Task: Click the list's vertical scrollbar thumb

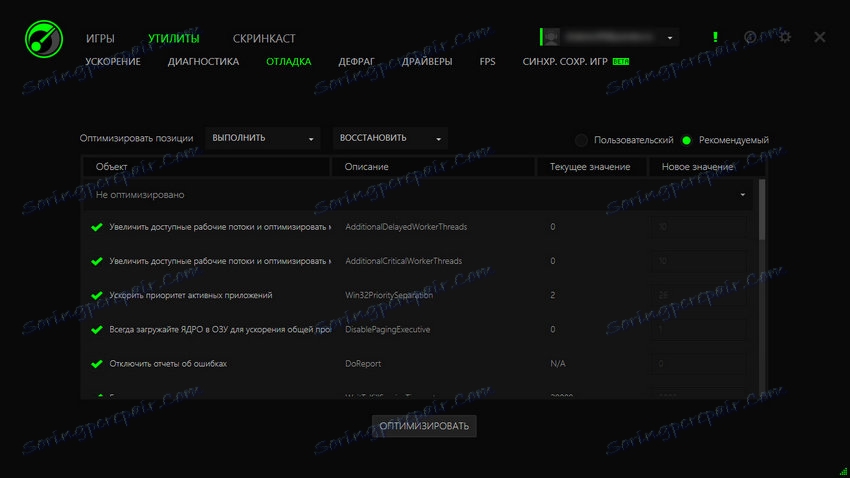Action: (x=762, y=210)
